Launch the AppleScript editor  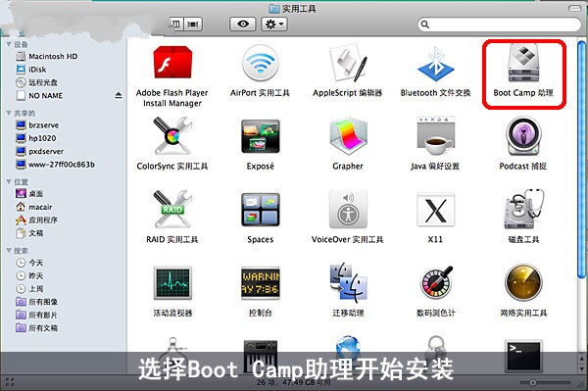[x=348, y=63]
